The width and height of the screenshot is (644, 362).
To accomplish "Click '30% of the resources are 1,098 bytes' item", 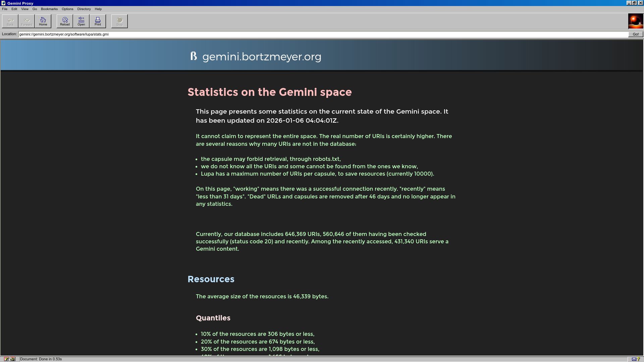I will (x=260, y=349).
